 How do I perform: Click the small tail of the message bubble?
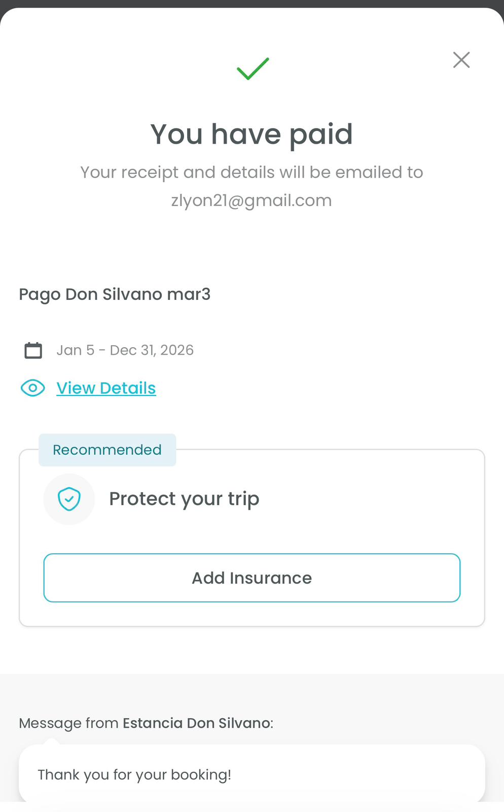tap(51, 741)
